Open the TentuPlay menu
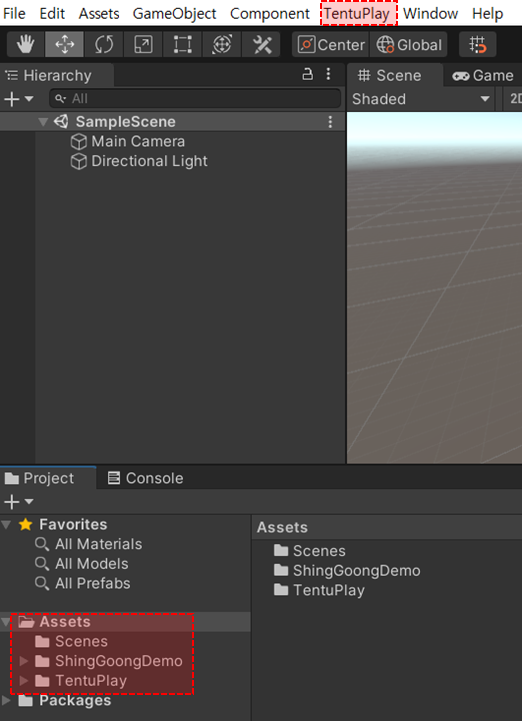 coord(358,13)
